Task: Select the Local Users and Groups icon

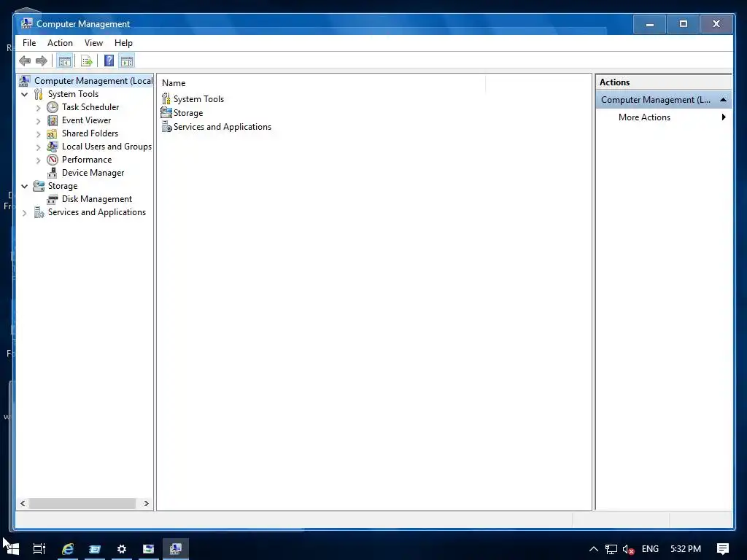Action: tap(53, 147)
